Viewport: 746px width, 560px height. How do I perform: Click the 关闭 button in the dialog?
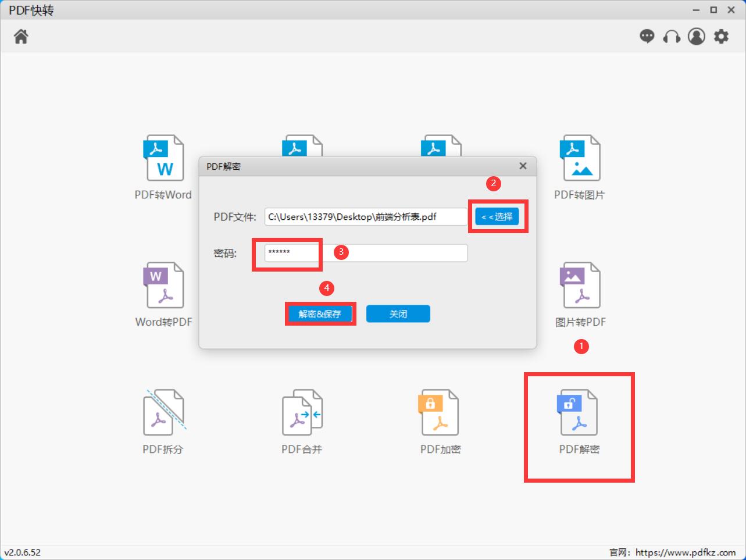tap(398, 313)
